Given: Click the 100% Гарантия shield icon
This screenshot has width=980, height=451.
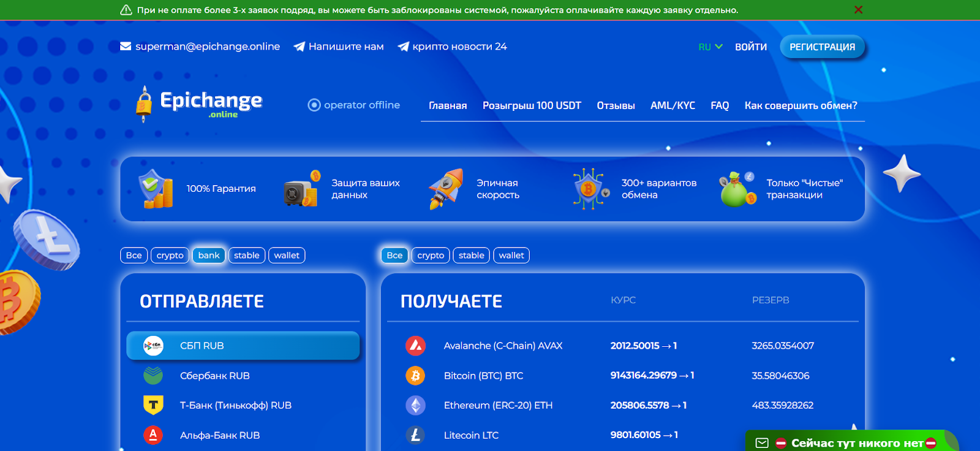Looking at the screenshot, I should click(156, 189).
